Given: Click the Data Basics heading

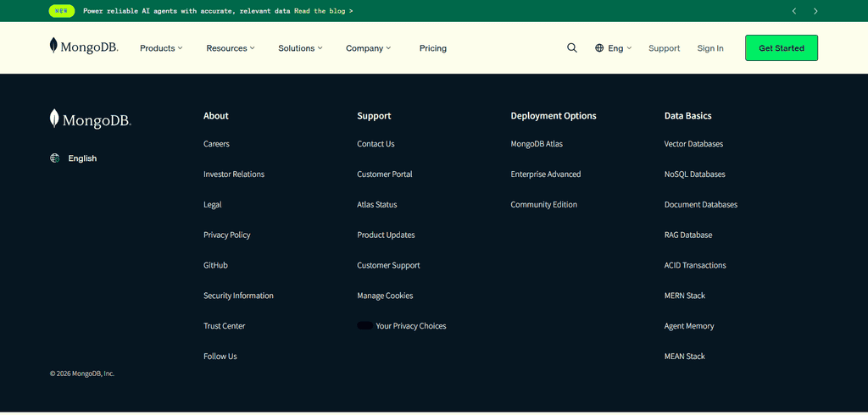Looking at the screenshot, I should point(688,116).
